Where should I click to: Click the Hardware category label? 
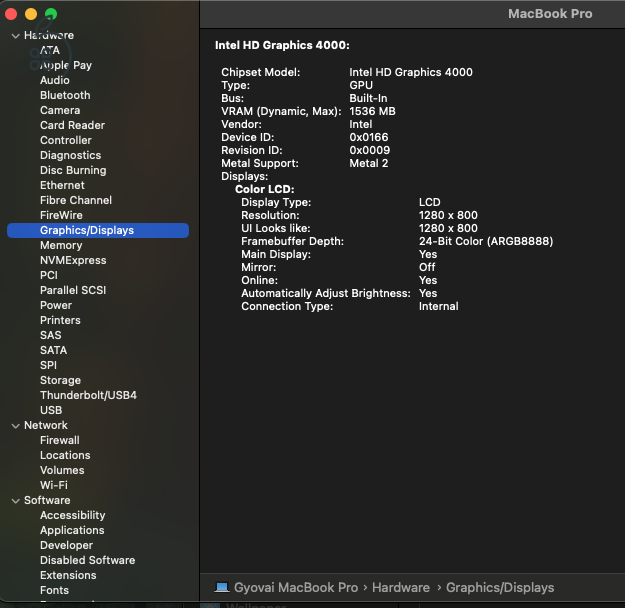[49, 35]
